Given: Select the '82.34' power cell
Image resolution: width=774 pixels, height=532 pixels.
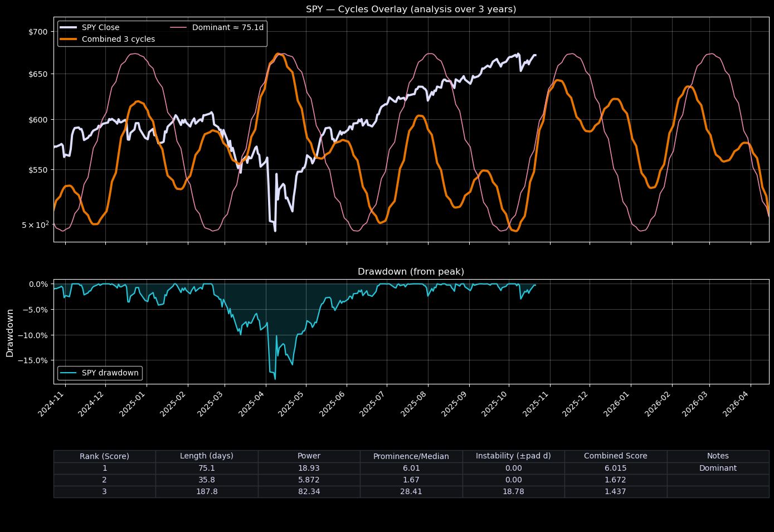Looking at the screenshot, I should pyautogui.click(x=309, y=491).
